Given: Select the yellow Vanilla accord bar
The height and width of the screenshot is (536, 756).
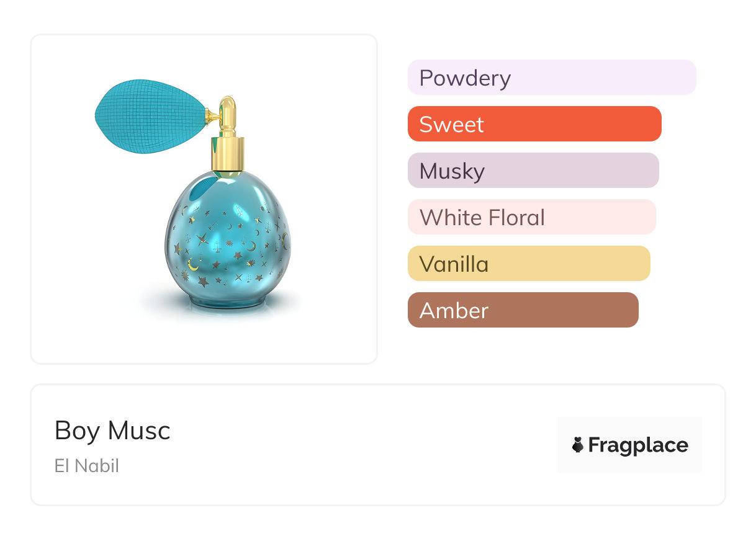Looking at the screenshot, I should tap(529, 264).
